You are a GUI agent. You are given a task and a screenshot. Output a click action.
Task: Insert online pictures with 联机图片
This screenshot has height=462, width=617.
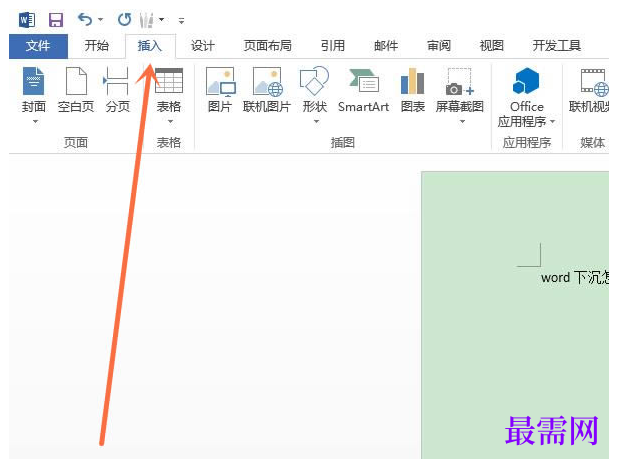click(x=267, y=90)
